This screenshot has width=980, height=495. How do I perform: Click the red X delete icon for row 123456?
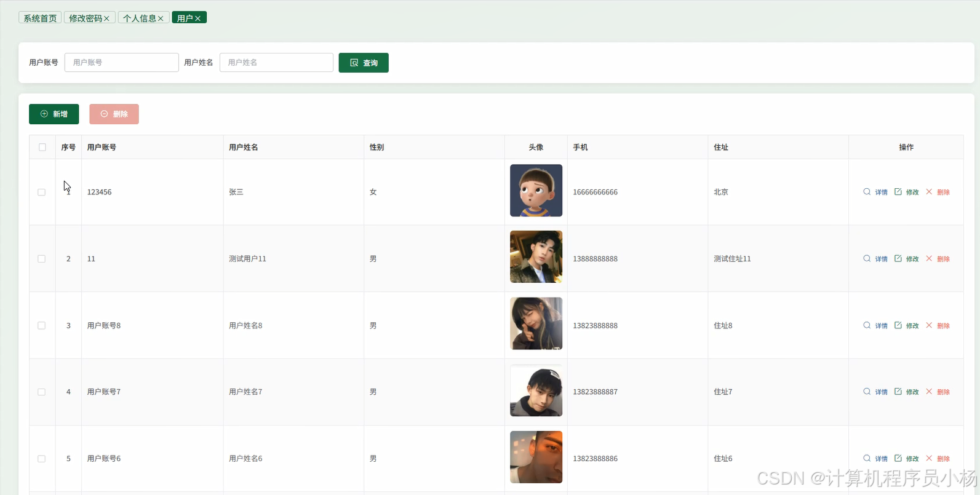pos(929,192)
